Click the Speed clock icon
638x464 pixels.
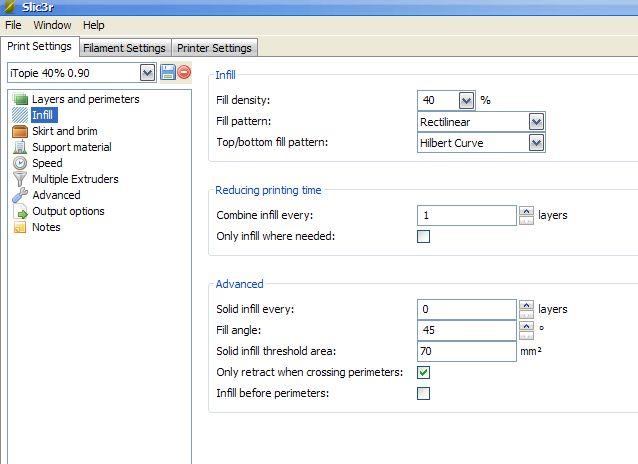tap(20, 163)
